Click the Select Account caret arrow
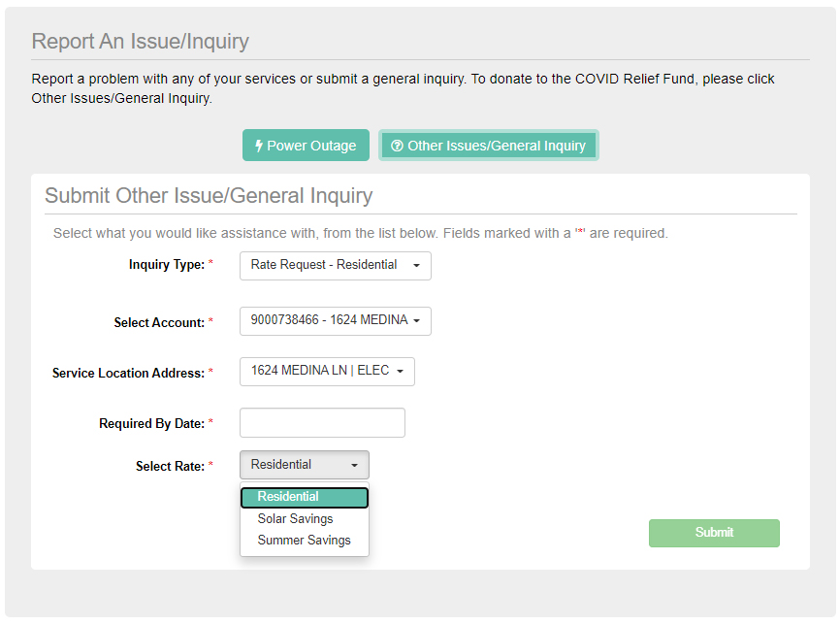The image size is (840, 625). tap(416, 321)
